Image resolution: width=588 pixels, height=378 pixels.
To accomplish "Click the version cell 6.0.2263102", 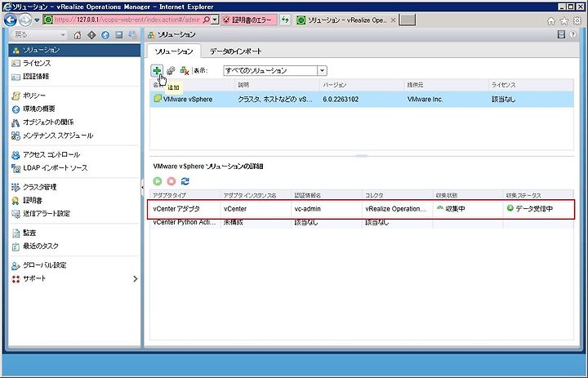I will pyautogui.click(x=341, y=100).
